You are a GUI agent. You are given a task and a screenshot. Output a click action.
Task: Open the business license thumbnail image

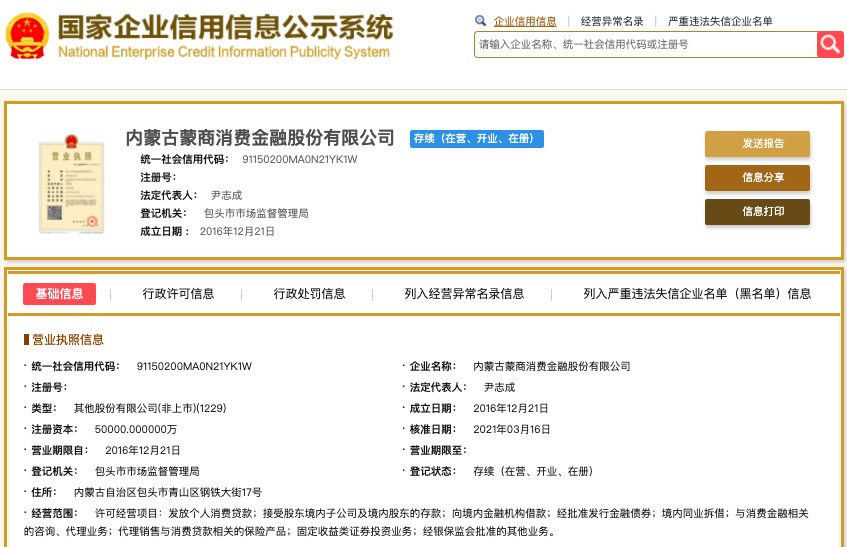coord(71,184)
